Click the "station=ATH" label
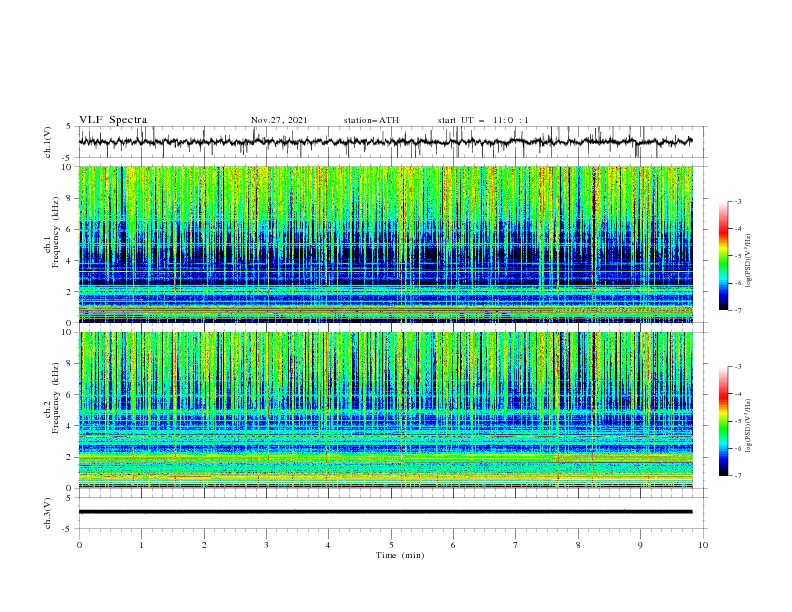792x612 pixels. click(371, 120)
